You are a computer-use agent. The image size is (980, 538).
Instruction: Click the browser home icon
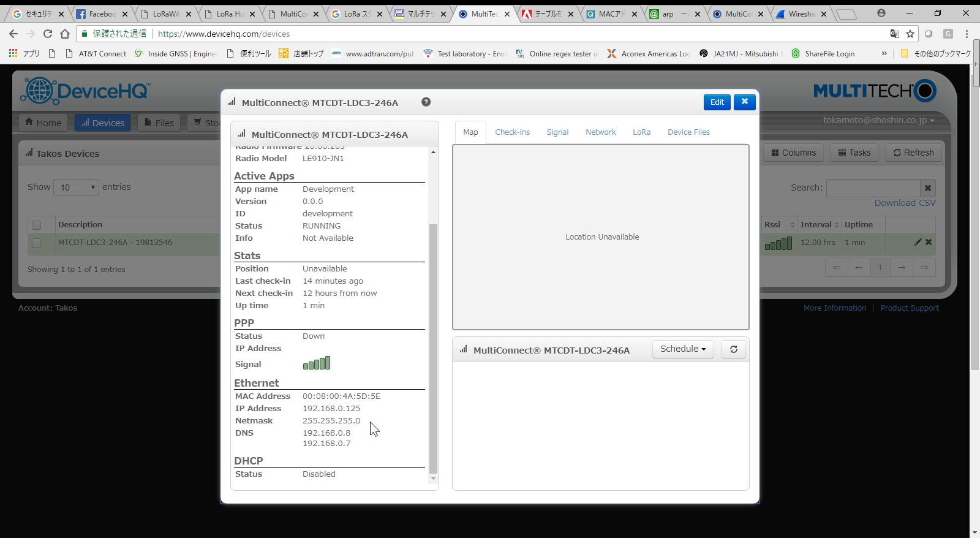point(65,34)
